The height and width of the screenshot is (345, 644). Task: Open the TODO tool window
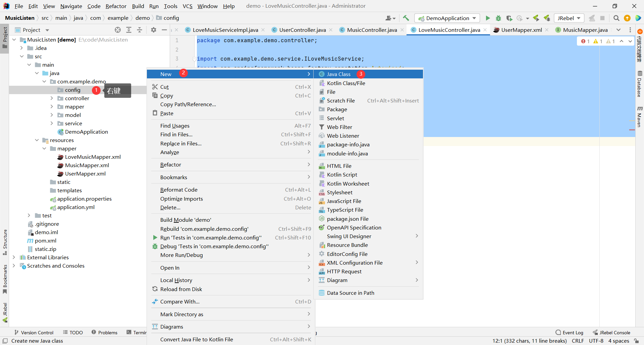(x=73, y=332)
